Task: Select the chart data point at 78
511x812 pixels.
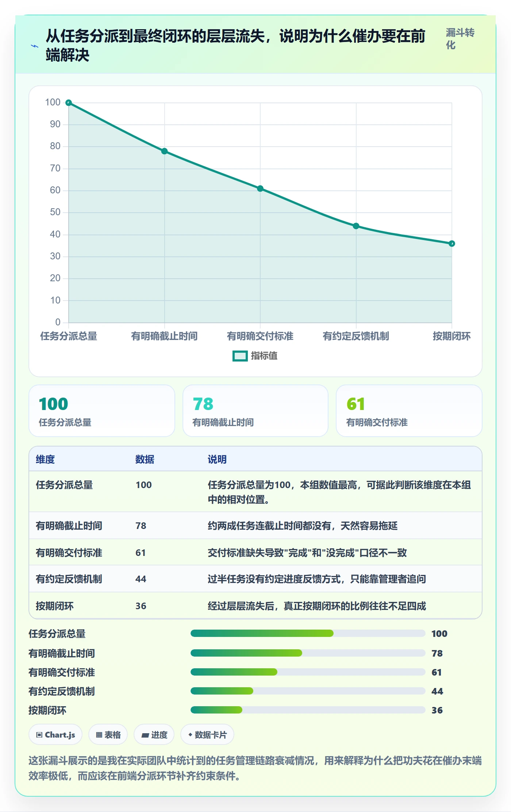Action: [x=165, y=151]
